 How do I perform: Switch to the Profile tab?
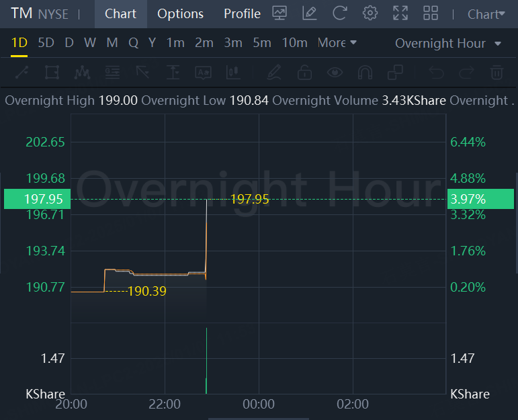(242, 14)
